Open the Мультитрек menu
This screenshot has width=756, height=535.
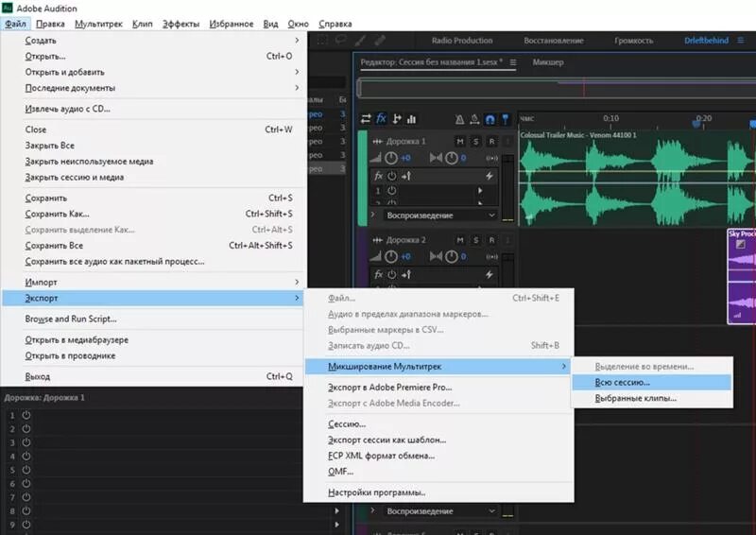[x=98, y=24]
